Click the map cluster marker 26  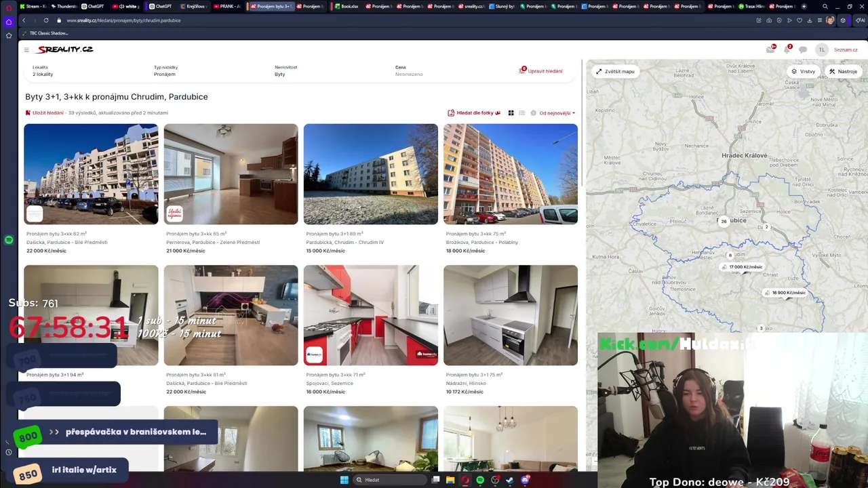(724, 221)
